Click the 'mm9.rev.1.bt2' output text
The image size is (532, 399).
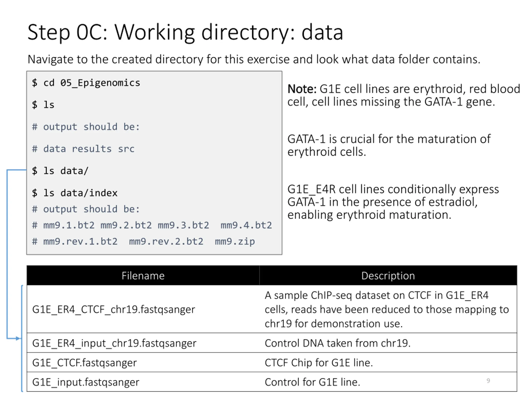(x=80, y=241)
